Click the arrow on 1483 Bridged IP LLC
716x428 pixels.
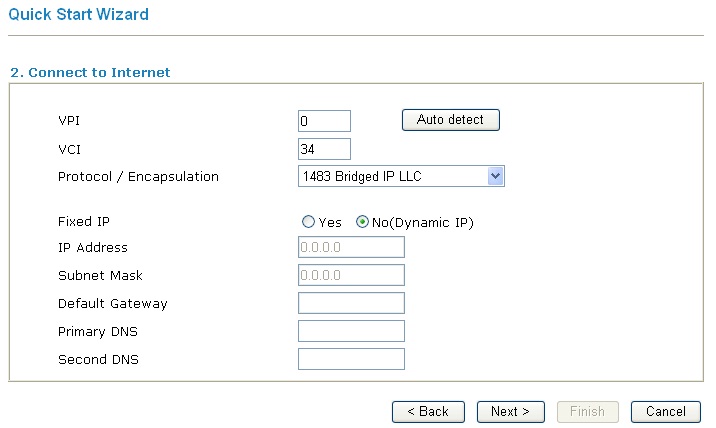pos(495,177)
